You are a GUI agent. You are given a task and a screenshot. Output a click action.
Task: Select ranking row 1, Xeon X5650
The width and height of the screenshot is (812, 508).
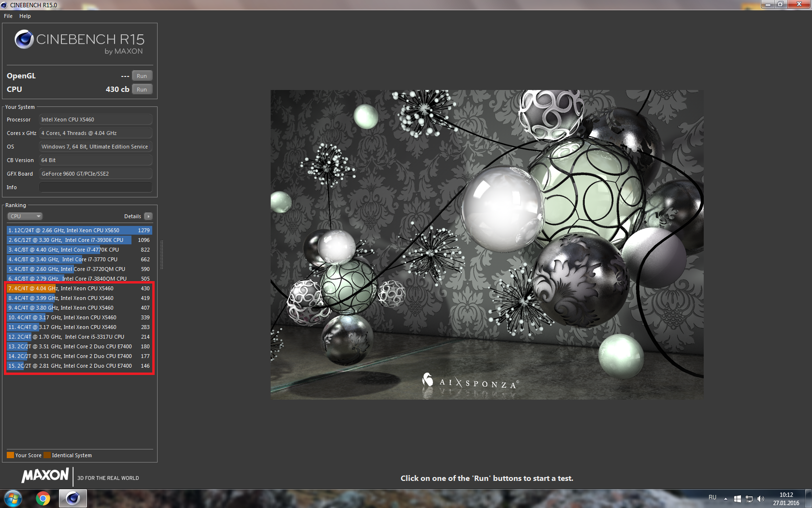pos(79,230)
